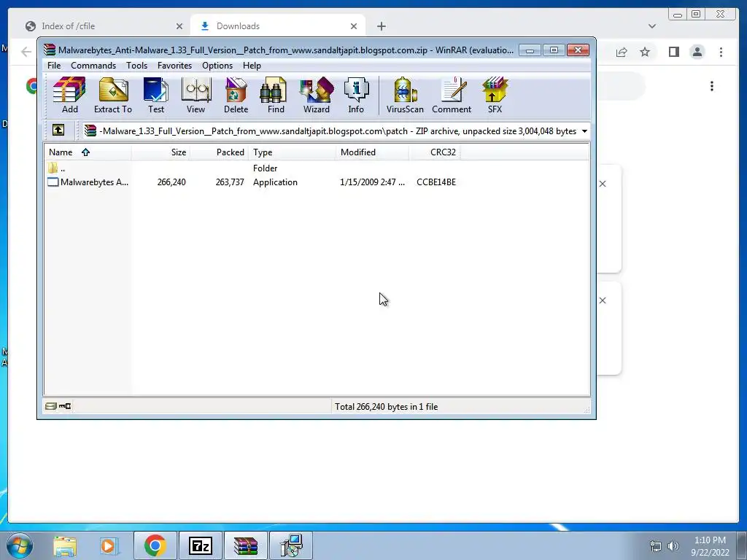Click the SFX toolbar icon
This screenshot has width=747, height=560.
[x=495, y=96]
